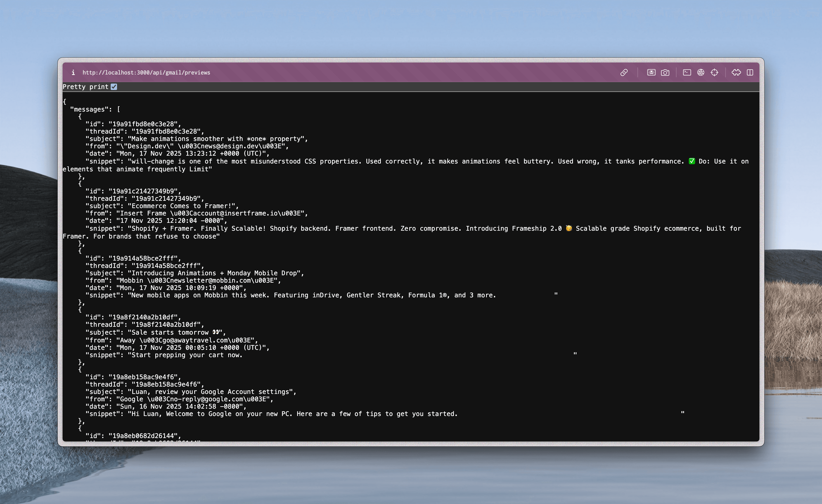
Task: Select the id line with value 19a8f2140a2b10df
Action: pos(133,317)
